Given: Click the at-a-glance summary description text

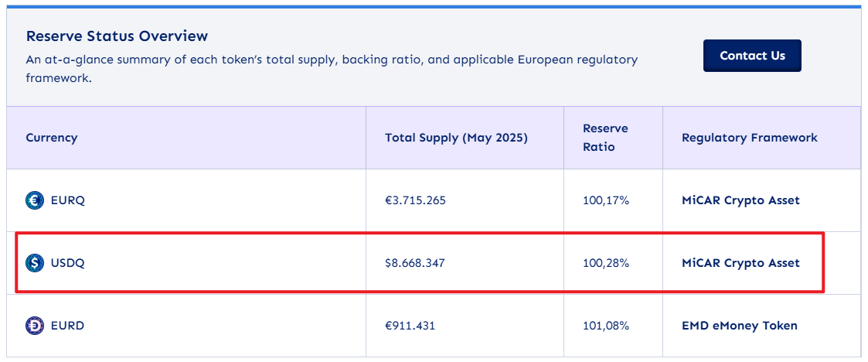Looking at the screenshot, I should pyautogui.click(x=332, y=68).
